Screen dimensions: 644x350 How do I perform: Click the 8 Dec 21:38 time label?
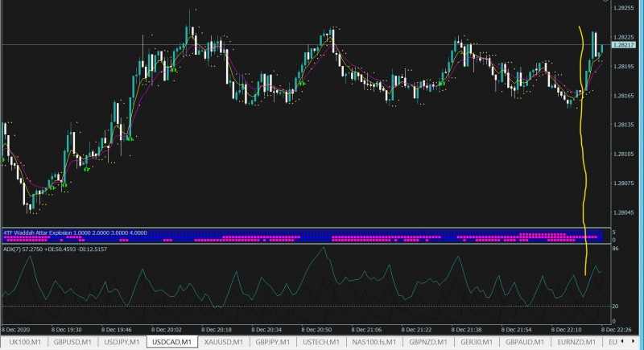pyautogui.click(x=467, y=330)
